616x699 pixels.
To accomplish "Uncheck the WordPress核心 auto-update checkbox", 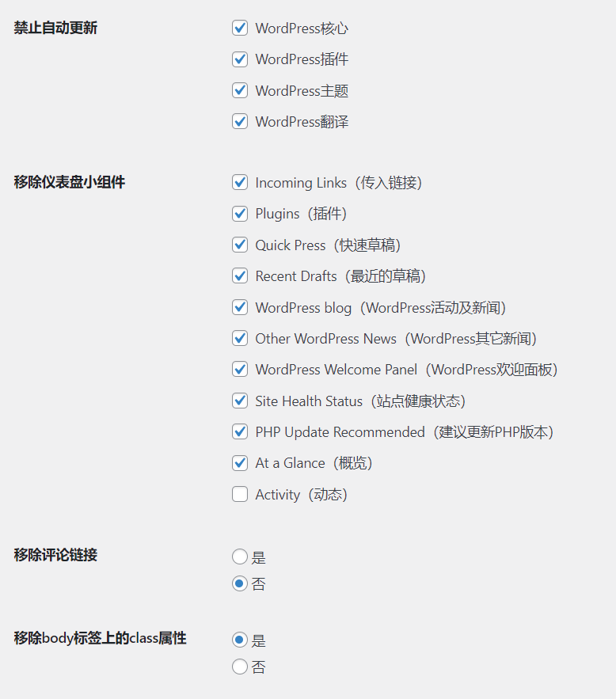I will (x=240, y=28).
